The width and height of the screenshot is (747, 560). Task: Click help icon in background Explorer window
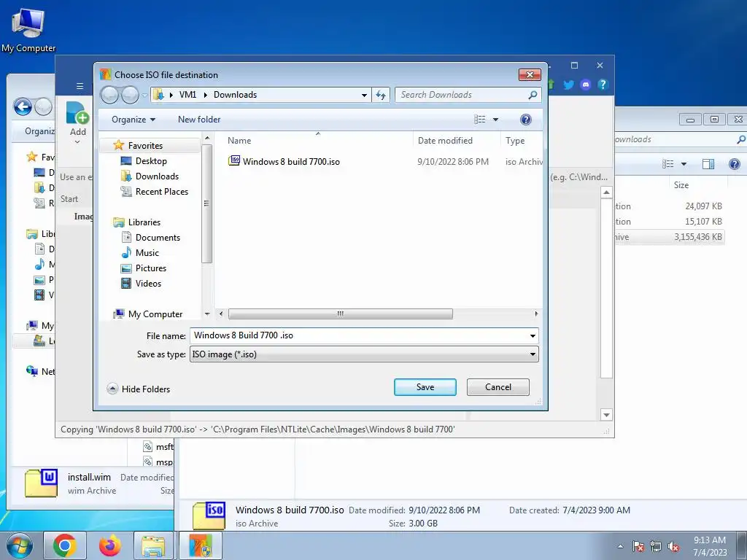click(x=735, y=164)
